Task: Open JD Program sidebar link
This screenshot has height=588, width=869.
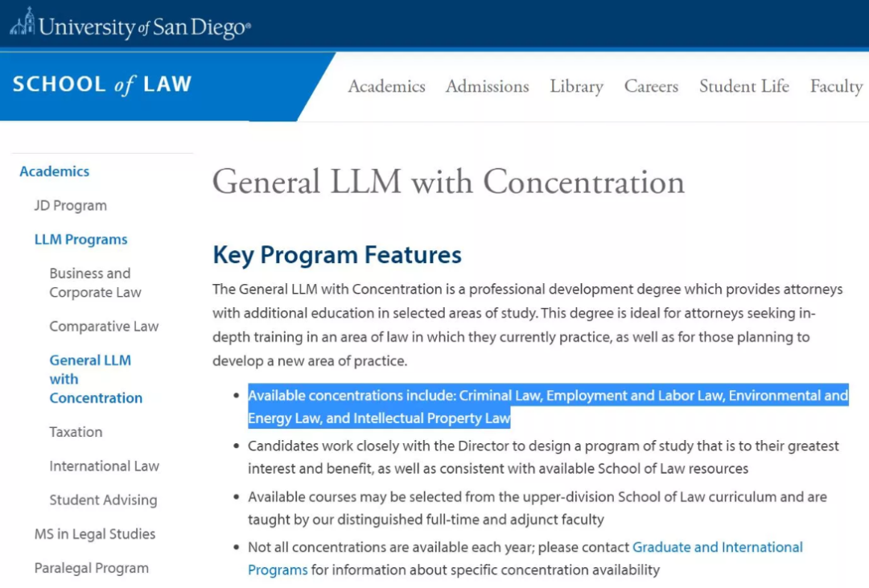Action: (70, 206)
